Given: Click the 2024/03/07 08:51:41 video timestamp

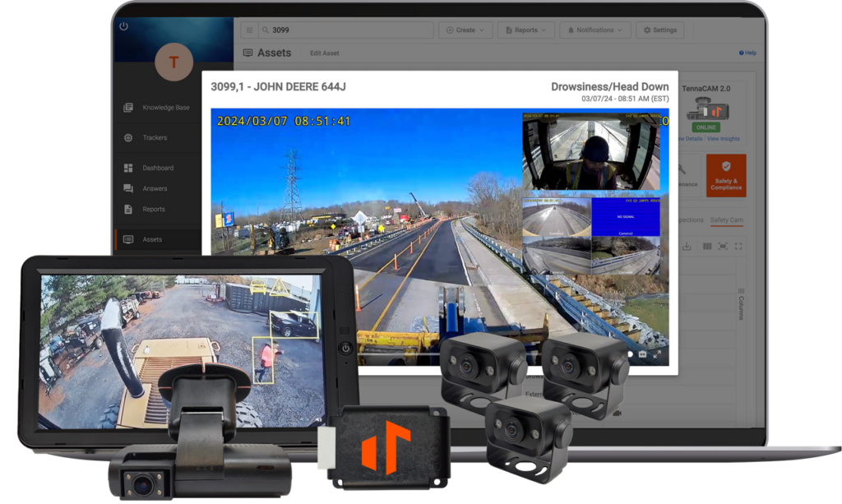Looking at the screenshot, I should click(284, 122).
